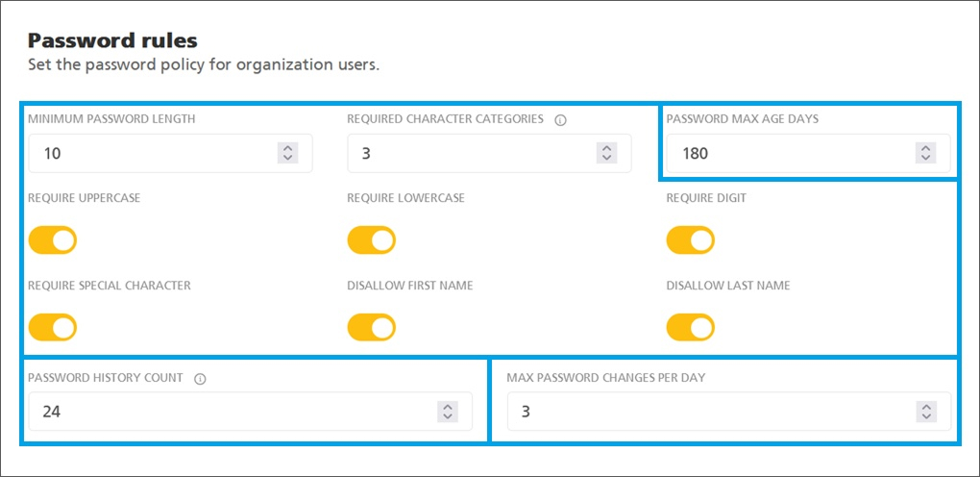Open info tooltip for Required Character Categories
This screenshot has height=477, width=980.
[x=560, y=120]
